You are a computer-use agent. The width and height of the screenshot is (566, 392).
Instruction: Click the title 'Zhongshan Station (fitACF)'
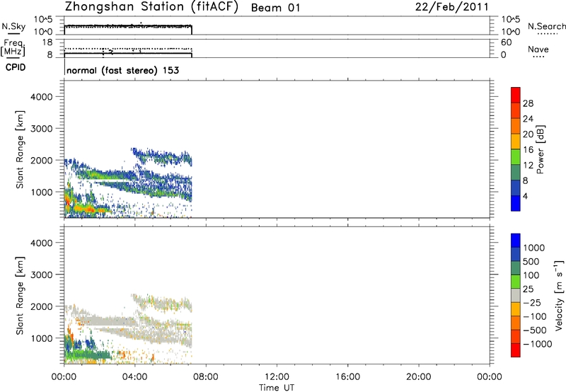click(151, 7)
